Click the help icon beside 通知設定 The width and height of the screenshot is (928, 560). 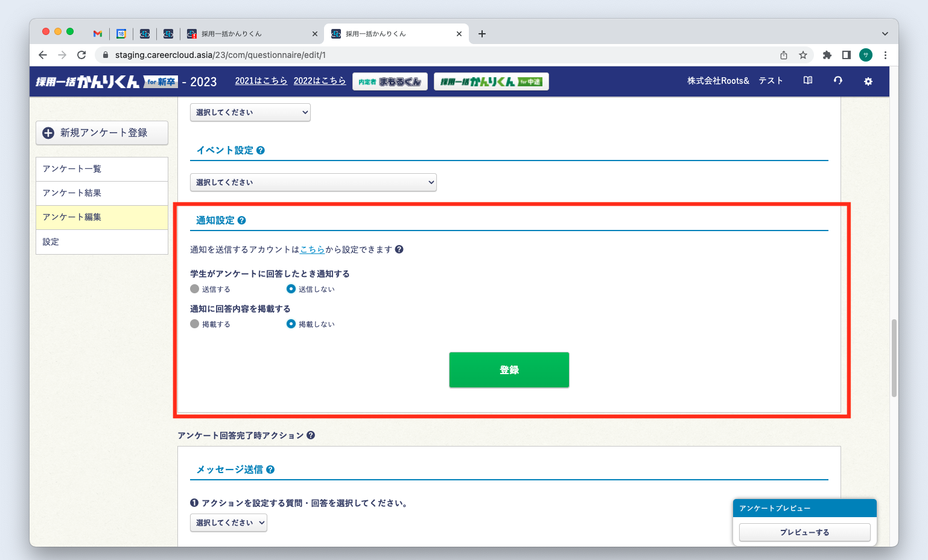point(241,220)
